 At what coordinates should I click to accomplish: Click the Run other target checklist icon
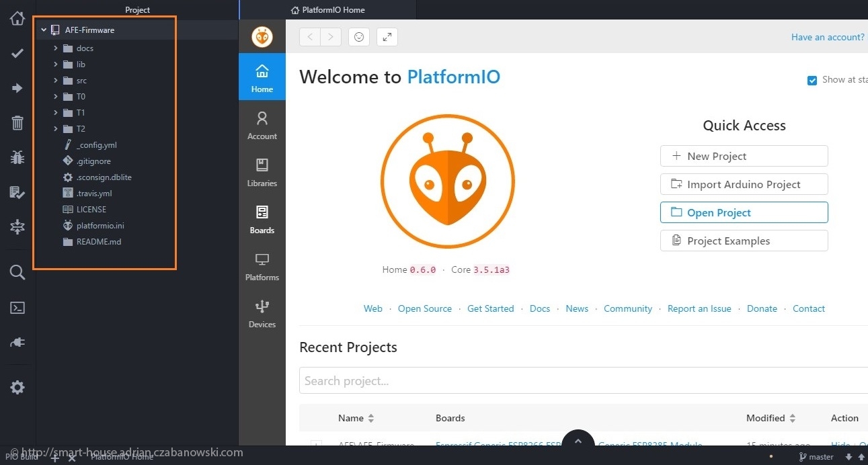pyautogui.click(x=17, y=193)
